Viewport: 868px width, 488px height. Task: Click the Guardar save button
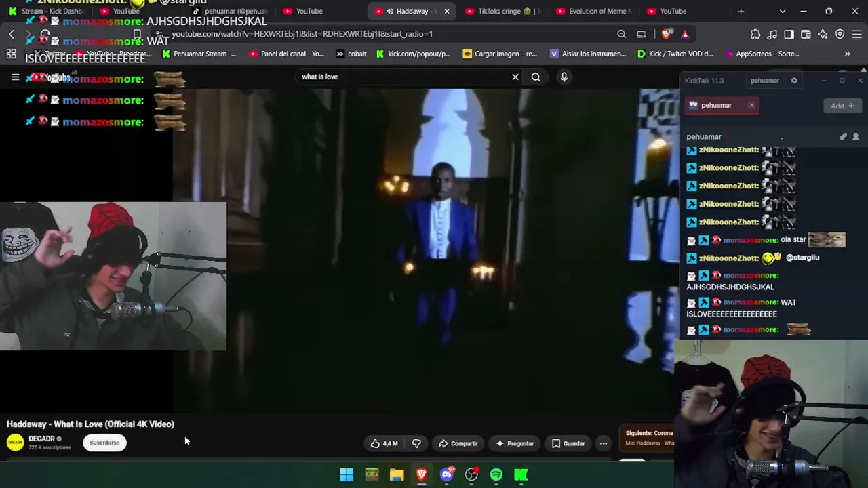(568, 443)
